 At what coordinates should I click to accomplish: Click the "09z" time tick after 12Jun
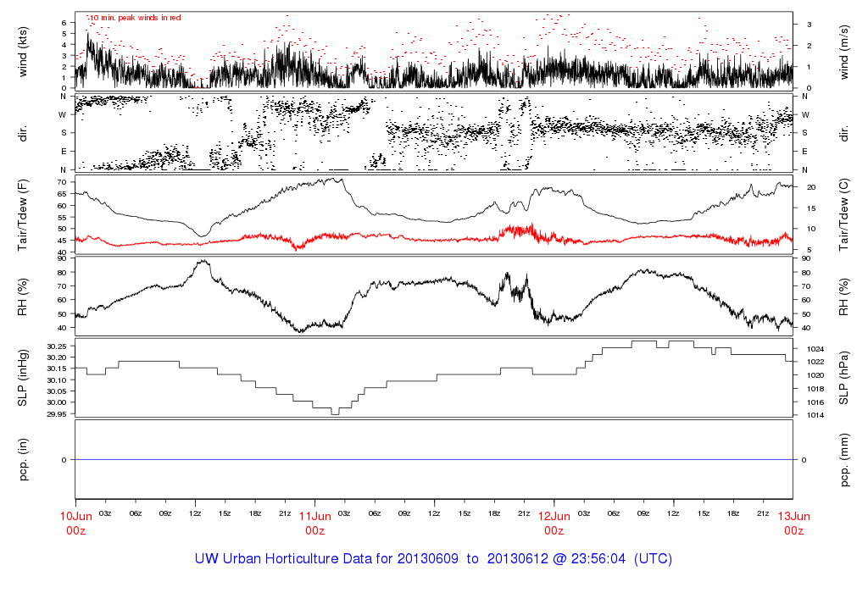pyautogui.click(x=643, y=513)
